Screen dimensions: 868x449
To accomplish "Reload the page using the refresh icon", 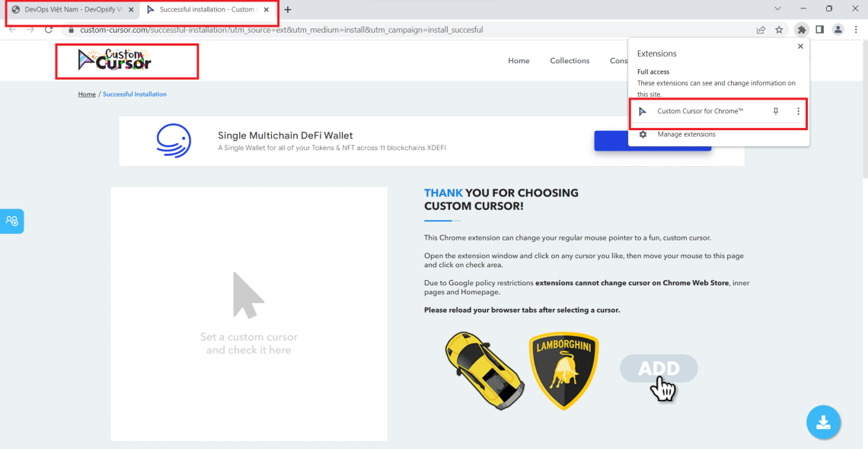I will 48,30.
